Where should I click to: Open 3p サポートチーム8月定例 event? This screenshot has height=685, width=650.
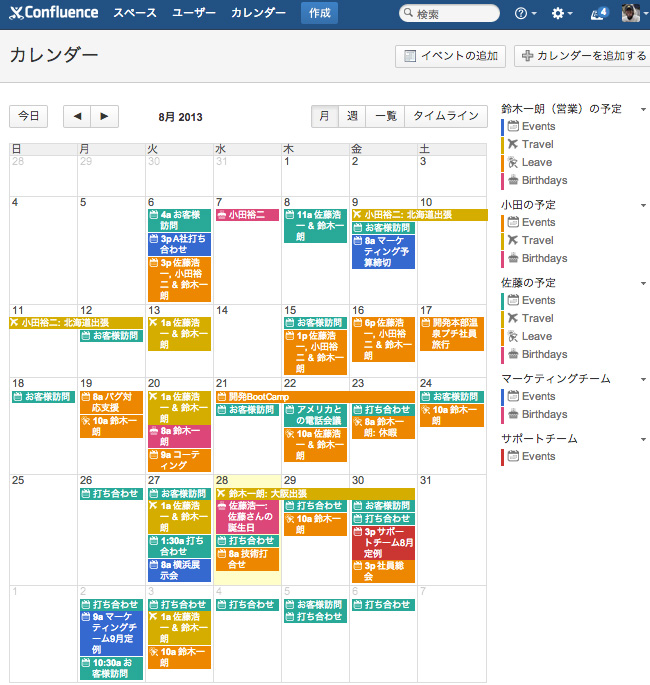[x=384, y=543]
